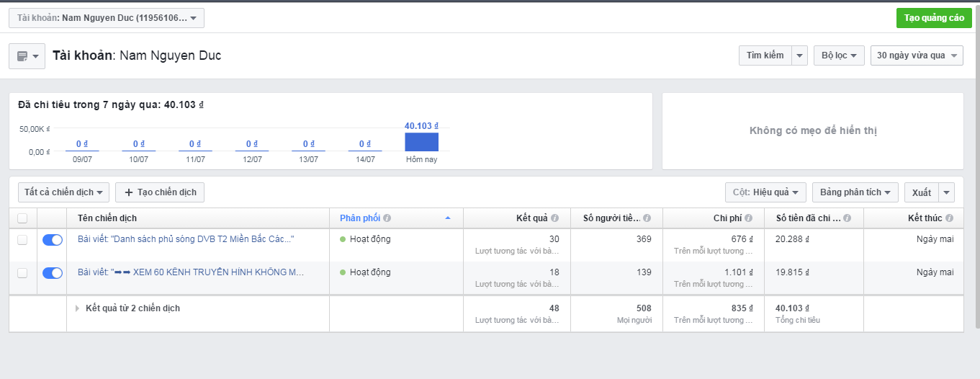980x379 pixels.
Task: Tick the checkbox for DVB T2 campaign
Action: 22,240
